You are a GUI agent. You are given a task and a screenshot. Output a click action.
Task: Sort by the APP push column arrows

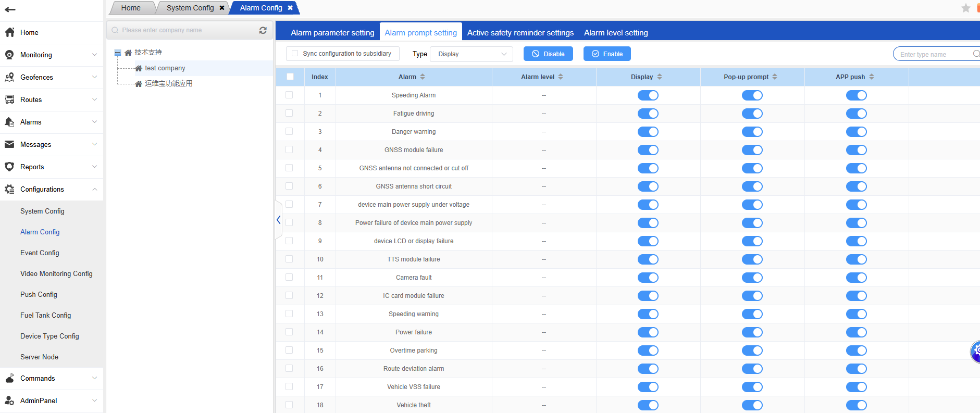point(872,77)
